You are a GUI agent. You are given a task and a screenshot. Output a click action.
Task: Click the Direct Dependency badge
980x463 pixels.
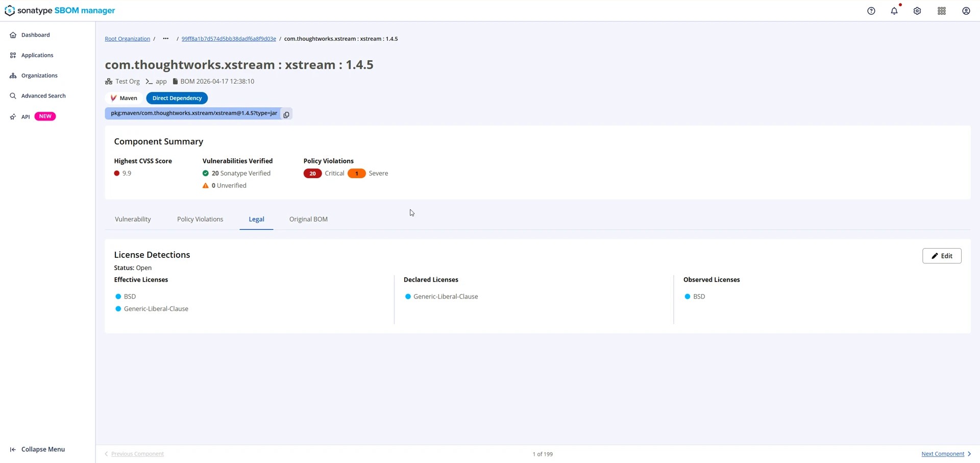[177, 98]
